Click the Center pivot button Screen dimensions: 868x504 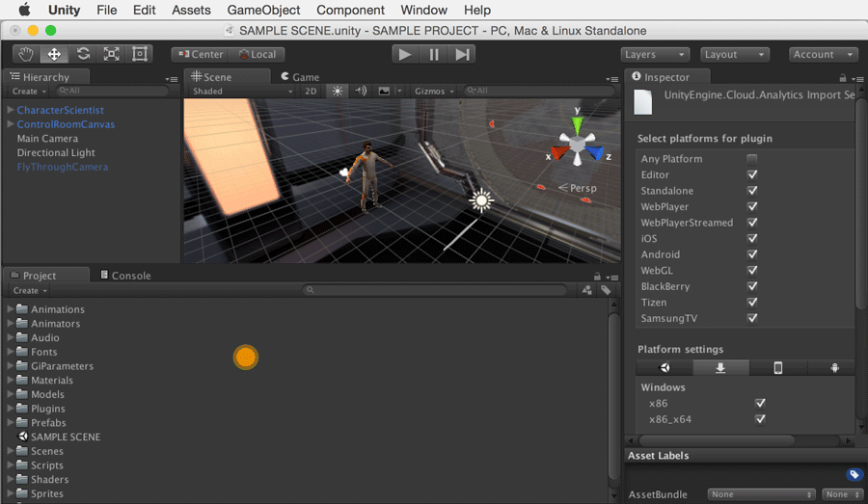coord(200,55)
